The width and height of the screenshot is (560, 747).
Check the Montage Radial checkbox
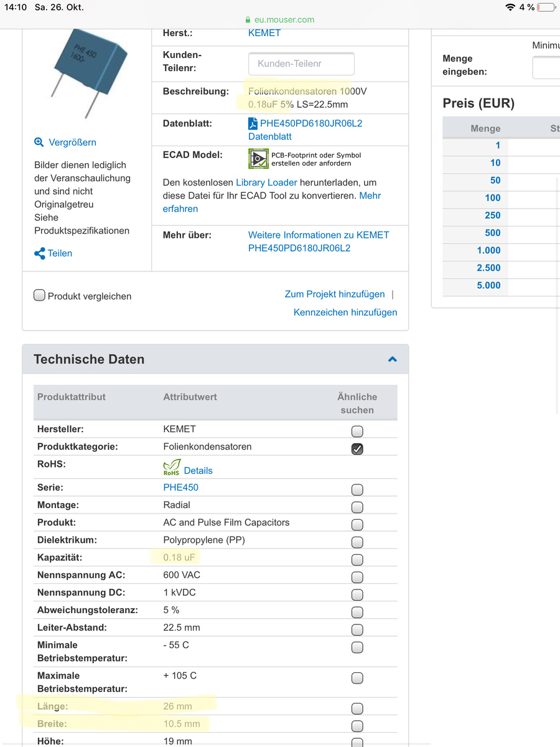pyautogui.click(x=357, y=507)
